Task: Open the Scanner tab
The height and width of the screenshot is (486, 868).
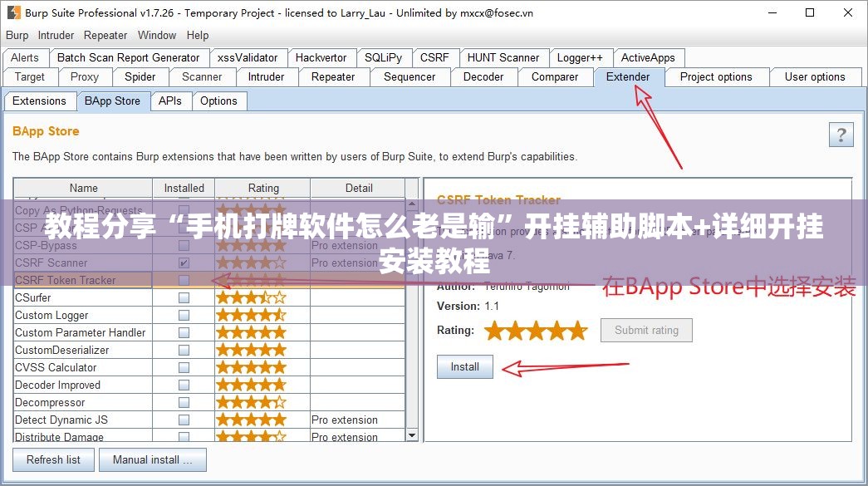Action: click(x=202, y=77)
